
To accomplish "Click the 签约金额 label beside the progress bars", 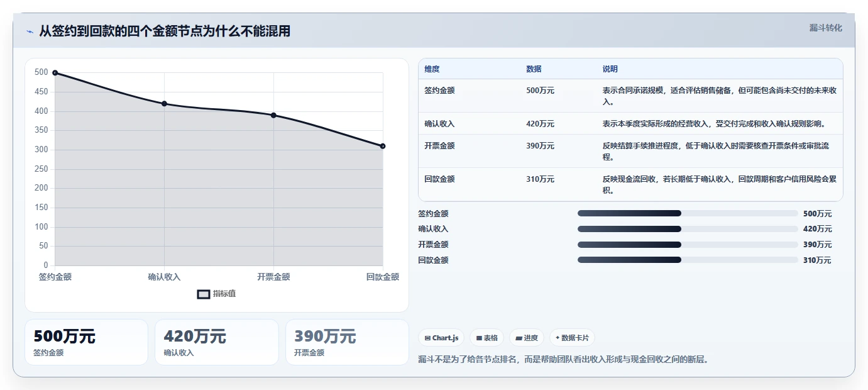I will pyautogui.click(x=433, y=214).
